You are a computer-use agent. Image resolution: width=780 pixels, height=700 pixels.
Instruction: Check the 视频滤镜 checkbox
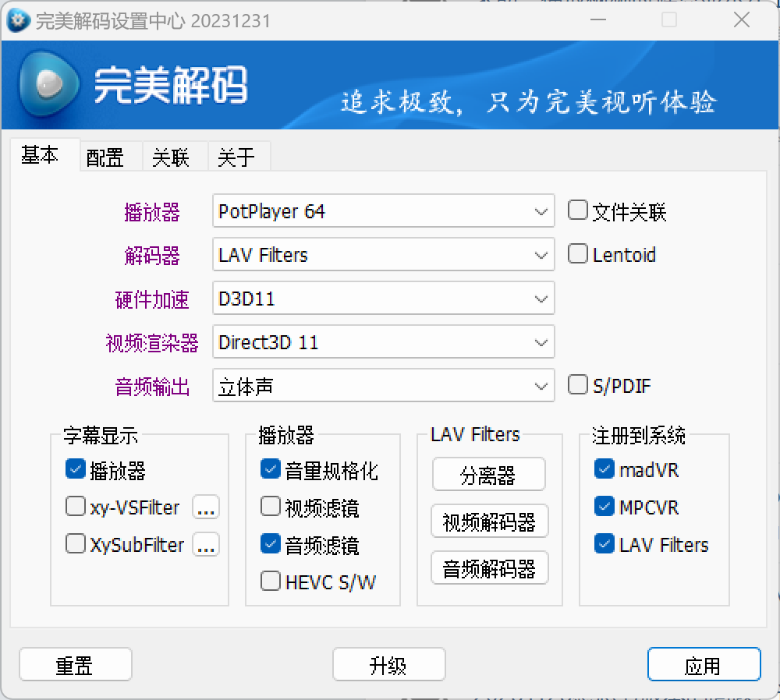[x=270, y=507]
